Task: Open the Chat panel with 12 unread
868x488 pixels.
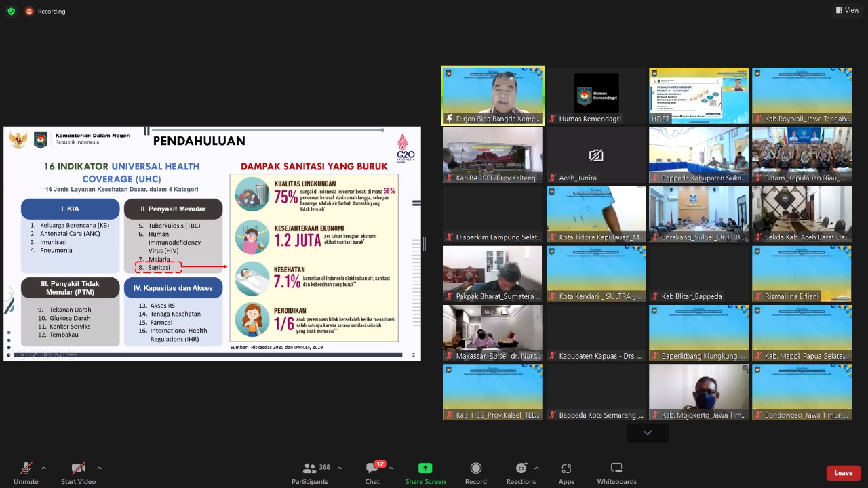Action: (372, 472)
